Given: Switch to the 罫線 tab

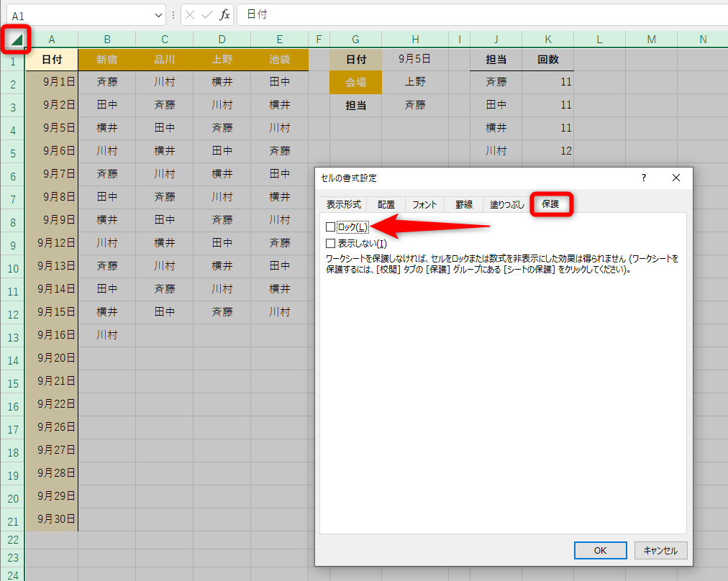Looking at the screenshot, I should [463, 205].
